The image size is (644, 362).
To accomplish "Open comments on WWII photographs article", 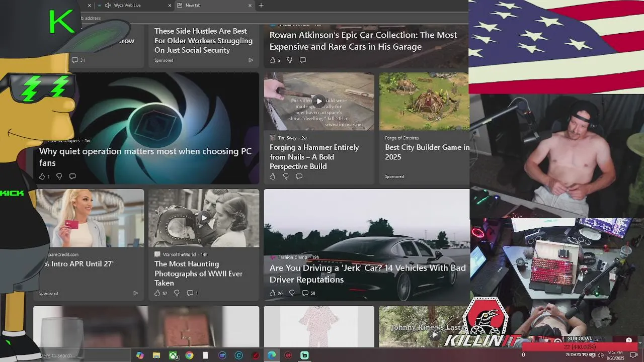I will coord(192,293).
